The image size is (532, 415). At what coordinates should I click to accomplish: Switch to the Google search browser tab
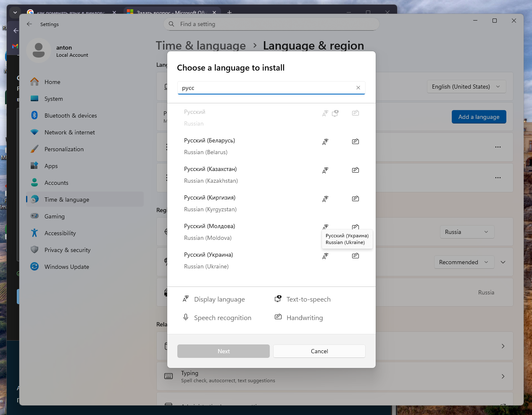(x=71, y=12)
